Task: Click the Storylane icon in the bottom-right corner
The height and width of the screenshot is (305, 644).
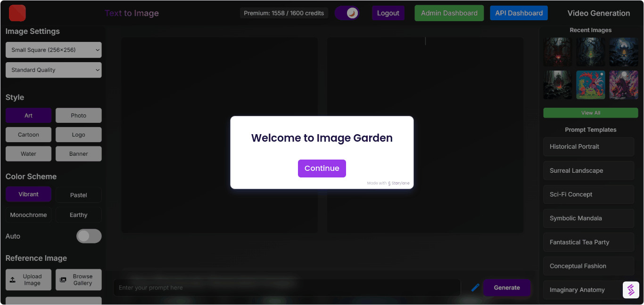Action: pos(631,290)
